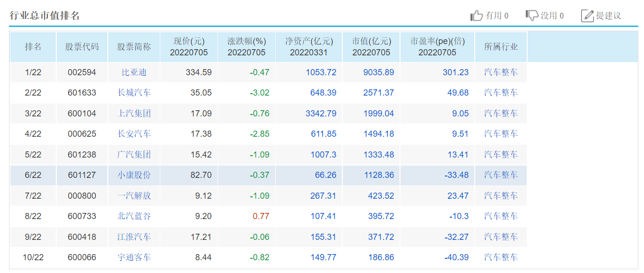Click the 市值(亿元) column header
The width and height of the screenshot is (644, 273).
coord(372,47)
